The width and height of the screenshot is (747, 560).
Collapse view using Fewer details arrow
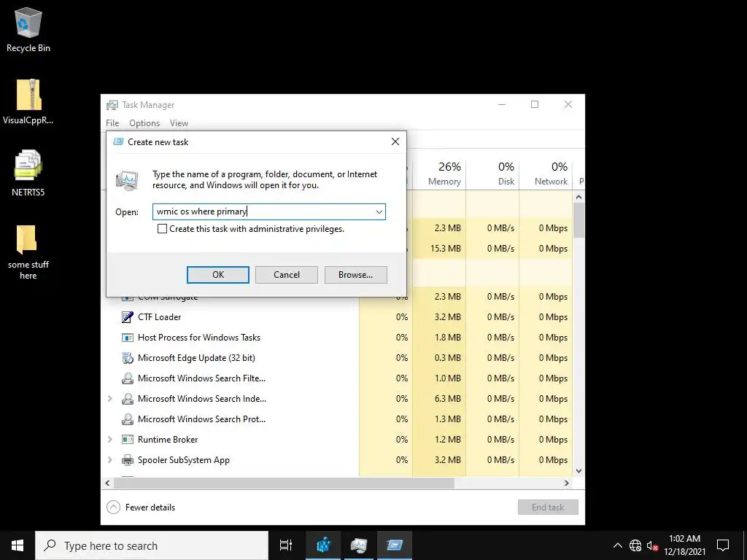coord(113,507)
